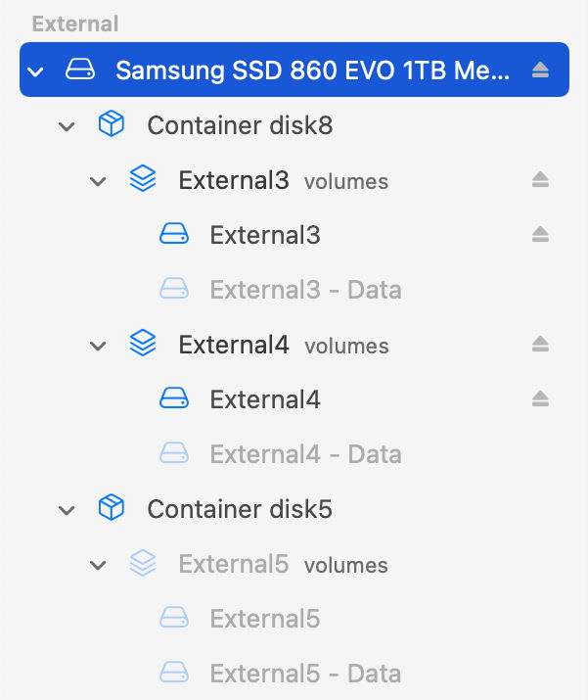
Task: Collapse Container disk5 disclosure chevron
Action: (67, 510)
